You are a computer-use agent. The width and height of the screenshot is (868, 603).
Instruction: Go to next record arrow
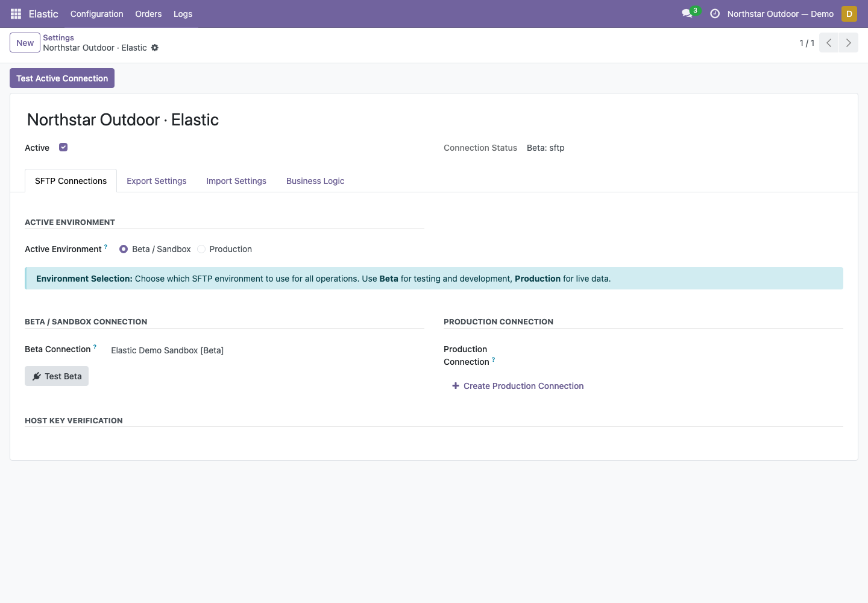pyautogui.click(x=849, y=43)
